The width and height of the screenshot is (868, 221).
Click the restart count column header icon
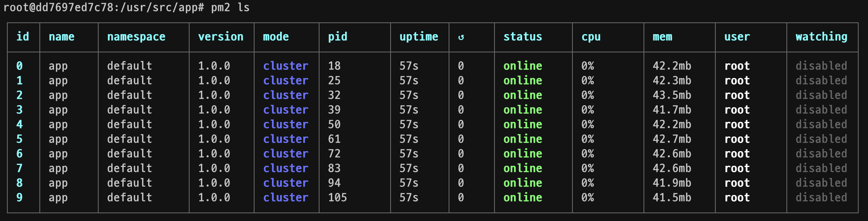tap(461, 37)
